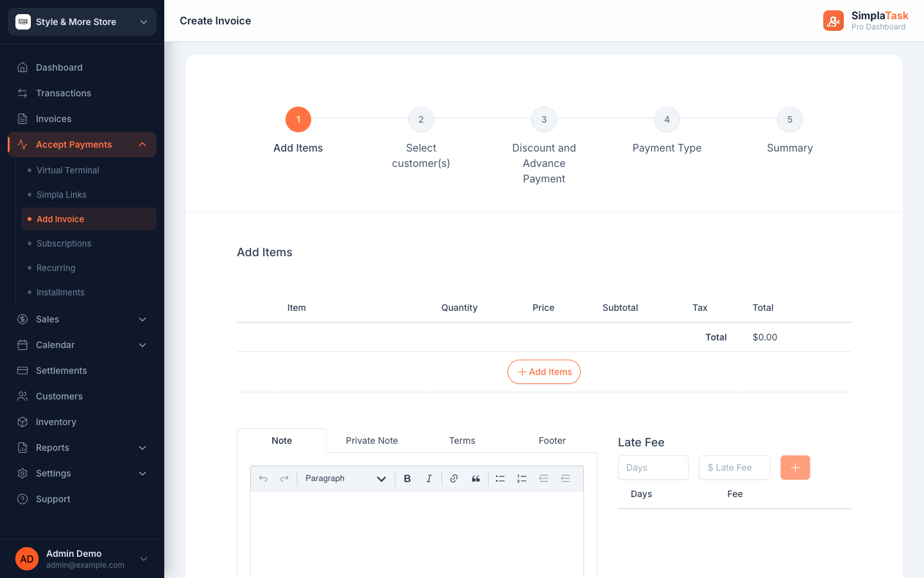Click the $0.00 total value
This screenshot has width=924, height=578.
coord(765,337)
